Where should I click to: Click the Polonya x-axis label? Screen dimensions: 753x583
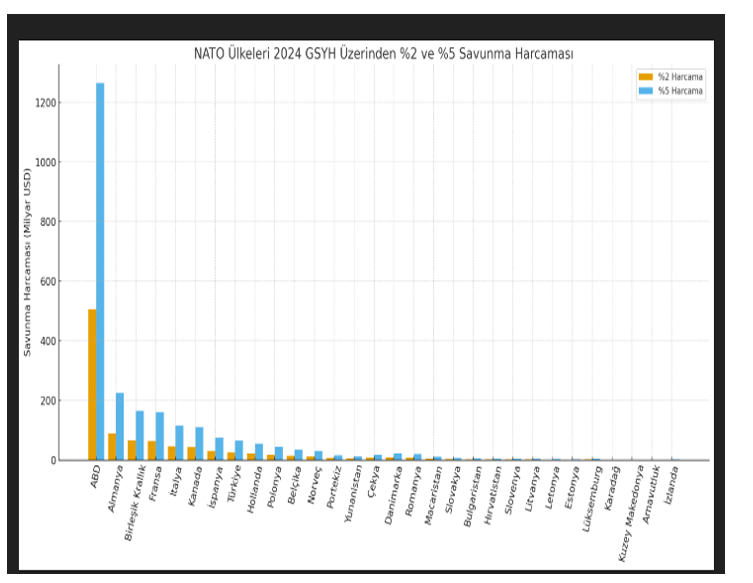point(273,484)
